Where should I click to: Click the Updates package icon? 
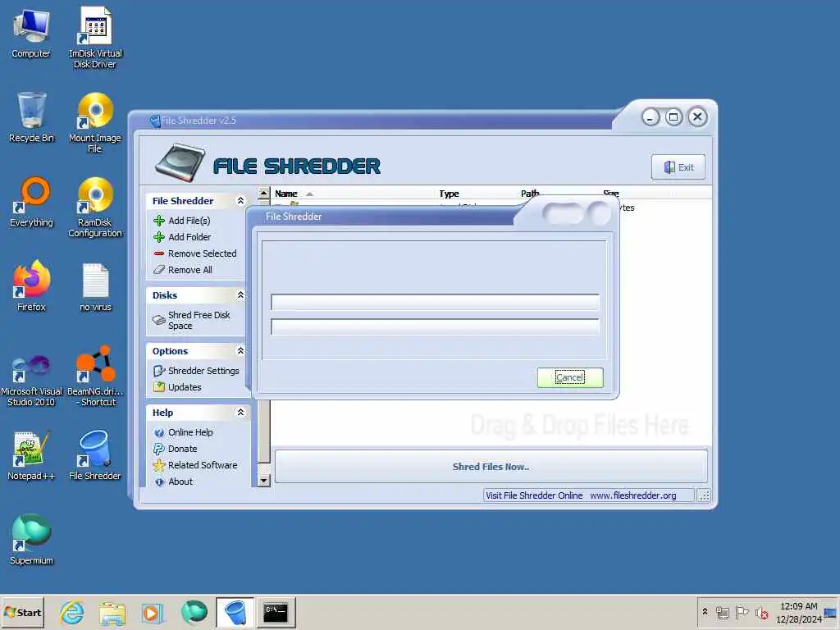159,387
